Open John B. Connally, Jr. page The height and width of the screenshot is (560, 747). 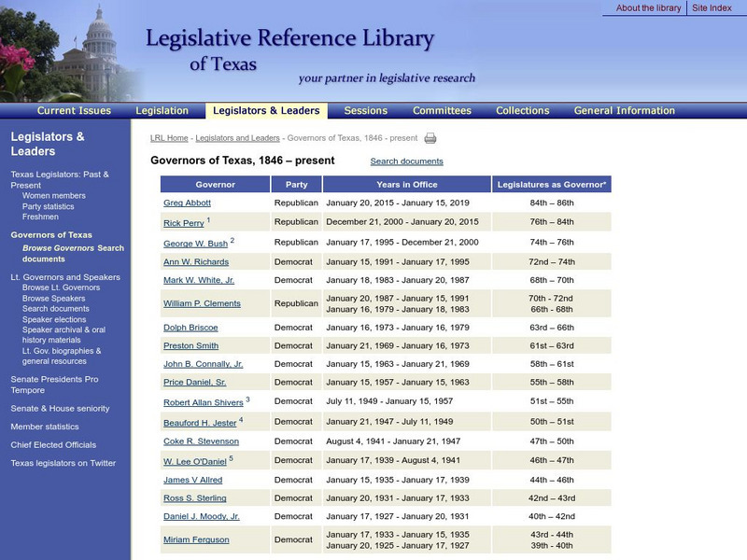coord(203,364)
